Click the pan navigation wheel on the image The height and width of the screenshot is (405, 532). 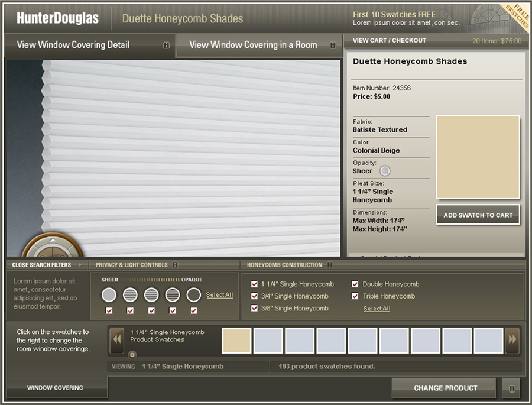[x=53, y=245]
